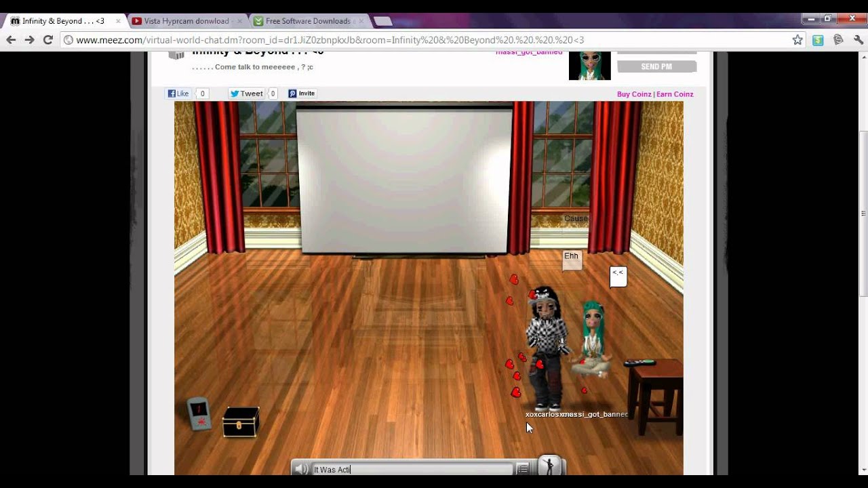Screen dimensions: 868x488
Task: Open the black treasure chest inventory
Action: coord(241,422)
